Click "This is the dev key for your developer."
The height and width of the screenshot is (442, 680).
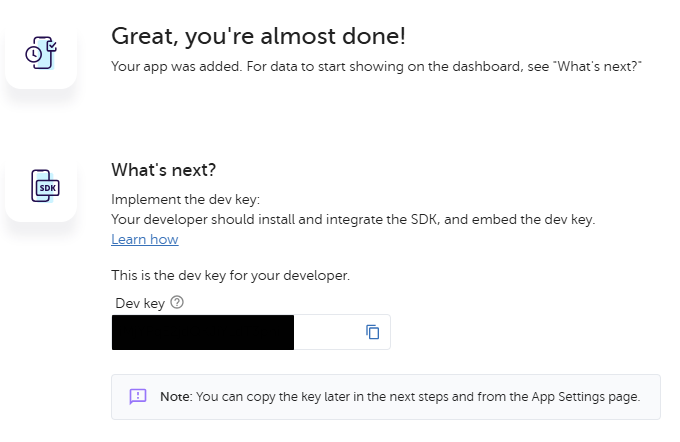point(230,275)
